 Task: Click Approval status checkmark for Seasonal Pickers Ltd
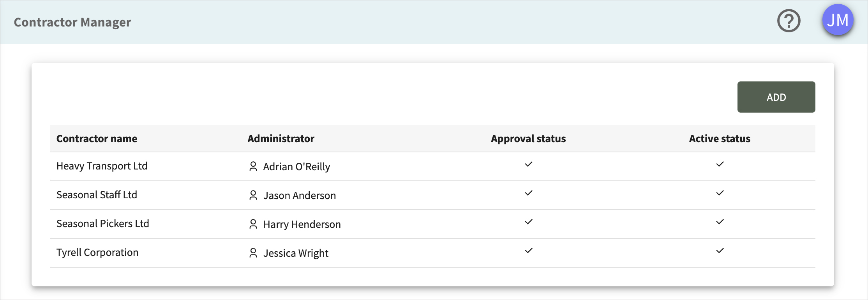tap(529, 222)
